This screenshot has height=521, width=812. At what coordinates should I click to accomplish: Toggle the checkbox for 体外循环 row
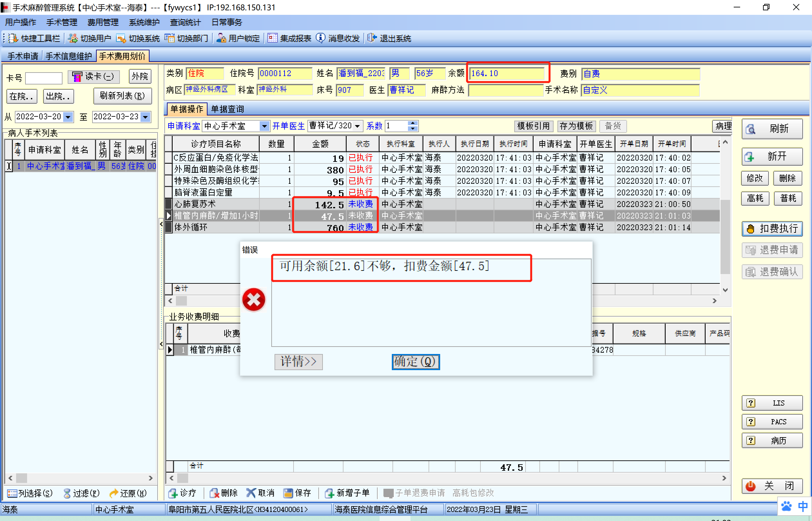click(168, 227)
